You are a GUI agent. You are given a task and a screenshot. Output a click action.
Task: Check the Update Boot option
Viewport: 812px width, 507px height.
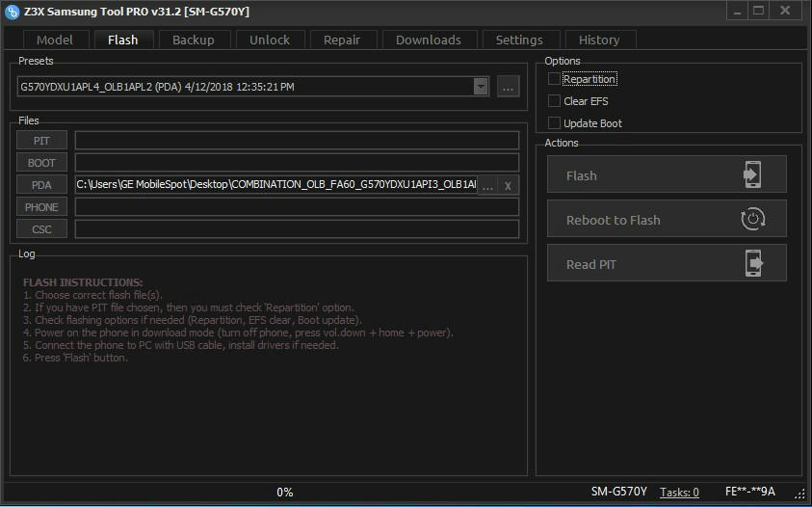point(554,123)
